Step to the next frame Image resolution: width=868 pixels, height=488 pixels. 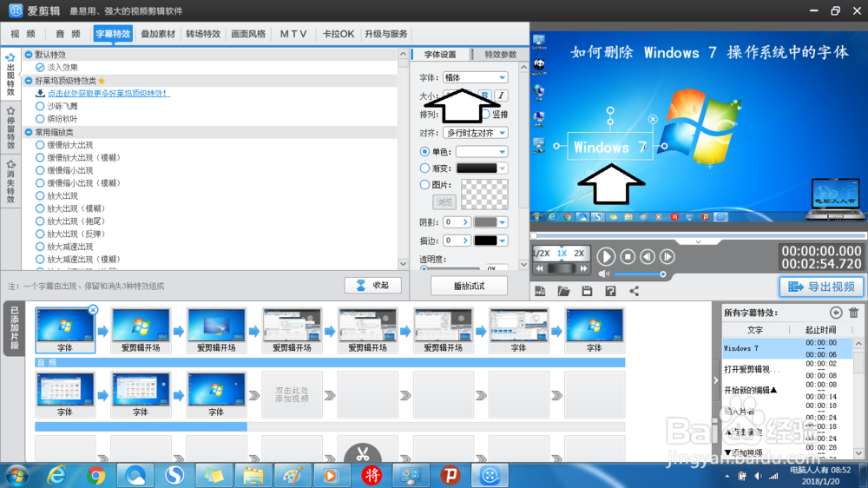coord(667,256)
